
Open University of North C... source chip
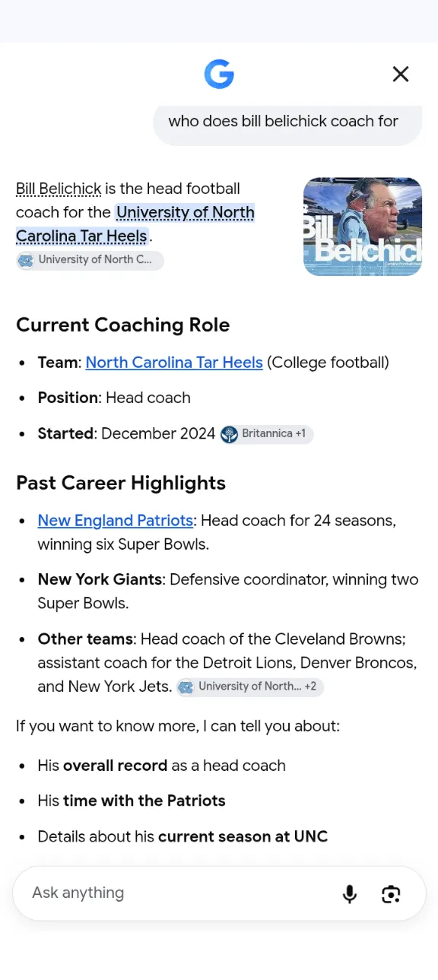click(x=90, y=260)
